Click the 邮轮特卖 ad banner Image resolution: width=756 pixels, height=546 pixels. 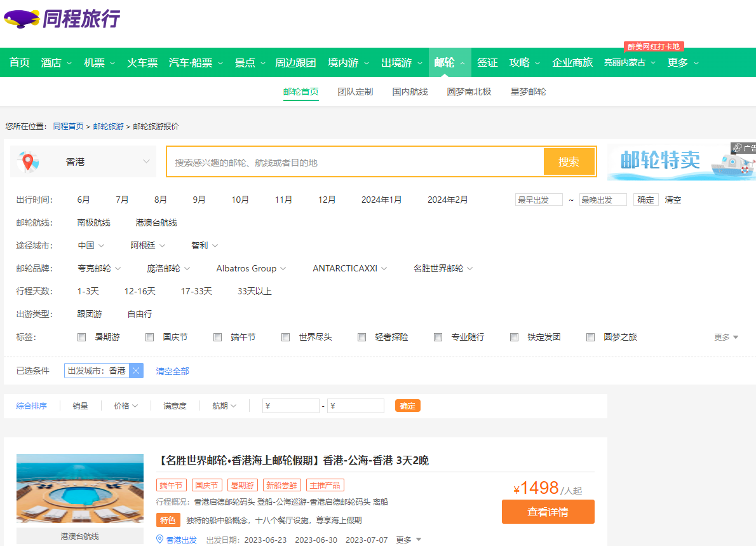pyautogui.click(x=681, y=162)
